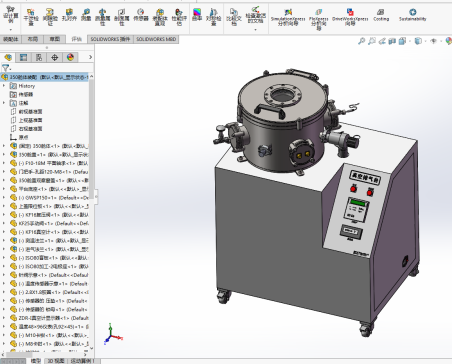Open the 运动算例 1 motion study tab
This screenshot has height=364, width=452.
(x=83, y=361)
